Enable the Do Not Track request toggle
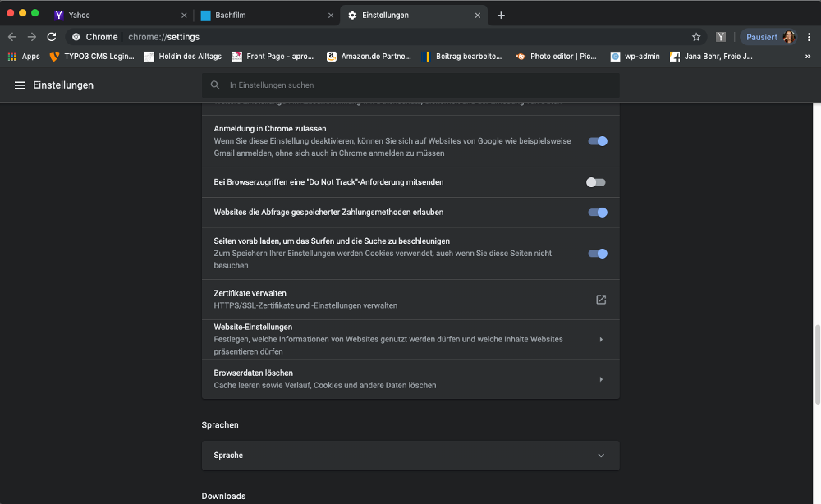 596,182
